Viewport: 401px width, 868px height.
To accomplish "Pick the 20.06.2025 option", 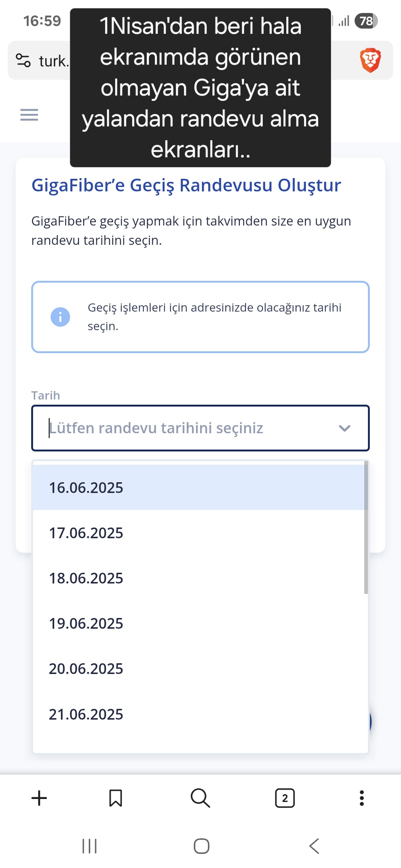I will tap(199, 668).
